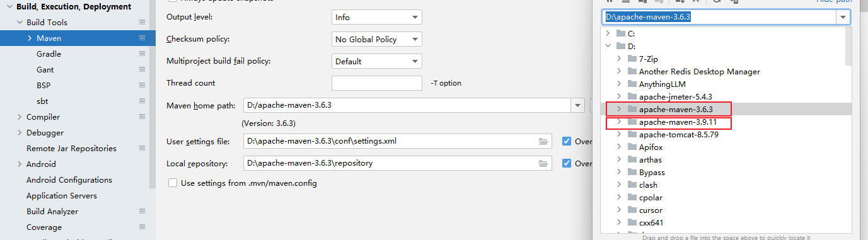Open folder browser for User settings file
Viewport: 868px width, 240px height.
543,142
